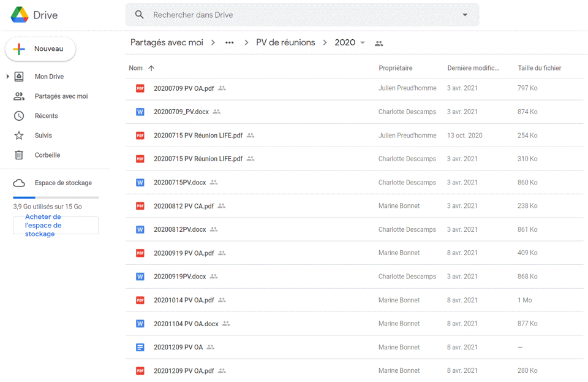Toggle sort direction arrow next to Nom
This screenshot has width=588, height=382.
coord(151,68)
